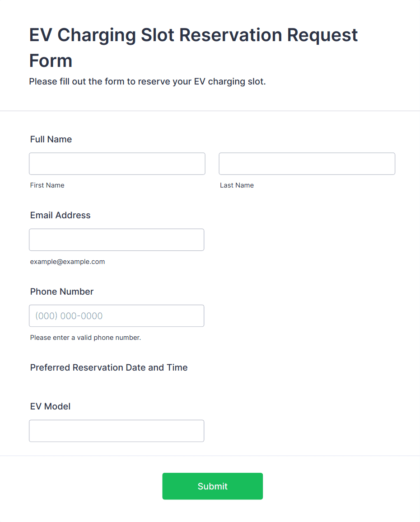The width and height of the screenshot is (420, 522).
Task: Click the Email Address label
Action: tap(61, 215)
